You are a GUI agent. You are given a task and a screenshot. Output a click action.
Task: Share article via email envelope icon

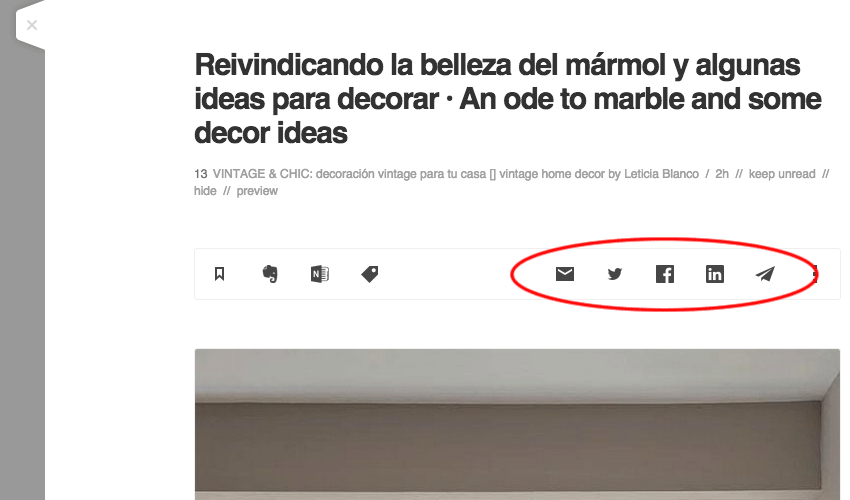565,274
